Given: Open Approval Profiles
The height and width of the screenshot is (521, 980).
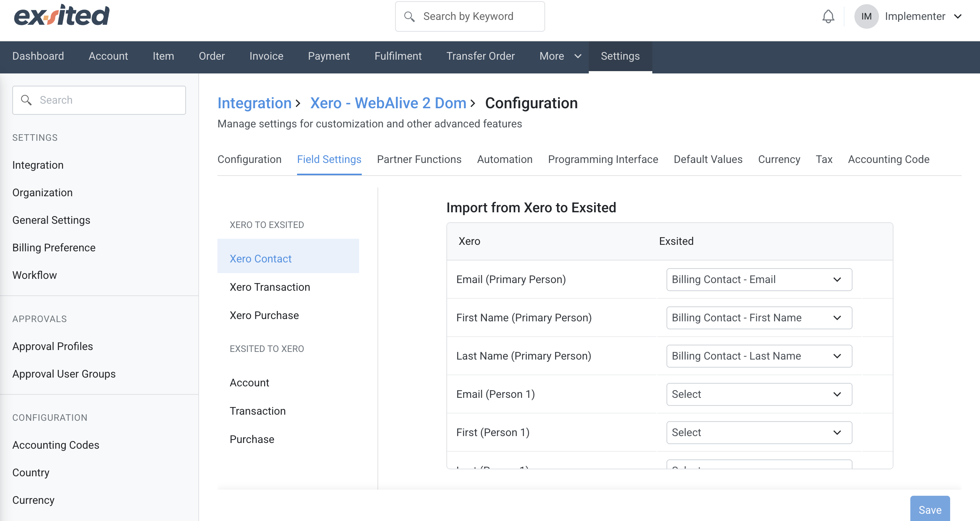Looking at the screenshot, I should pyautogui.click(x=52, y=347).
